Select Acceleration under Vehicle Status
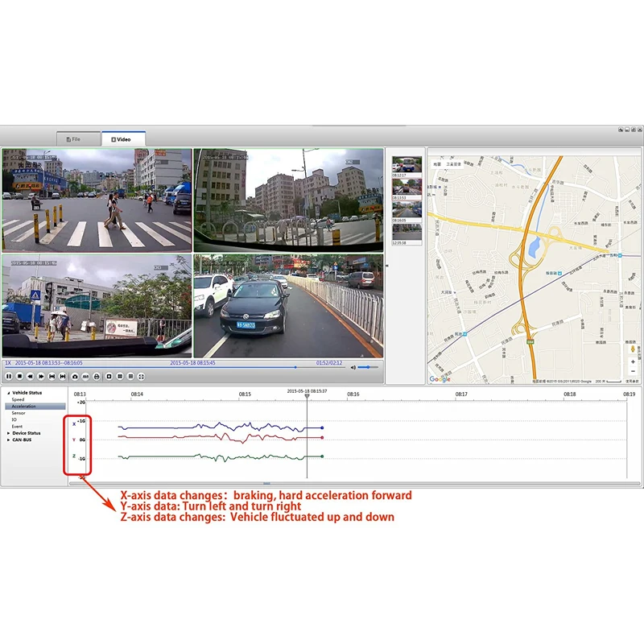 [x=35, y=407]
